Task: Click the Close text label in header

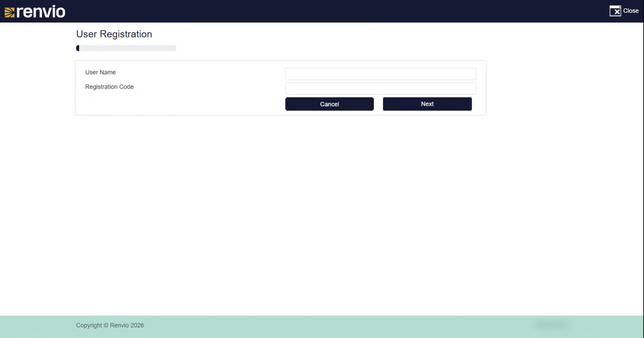Action: point(631,11)
